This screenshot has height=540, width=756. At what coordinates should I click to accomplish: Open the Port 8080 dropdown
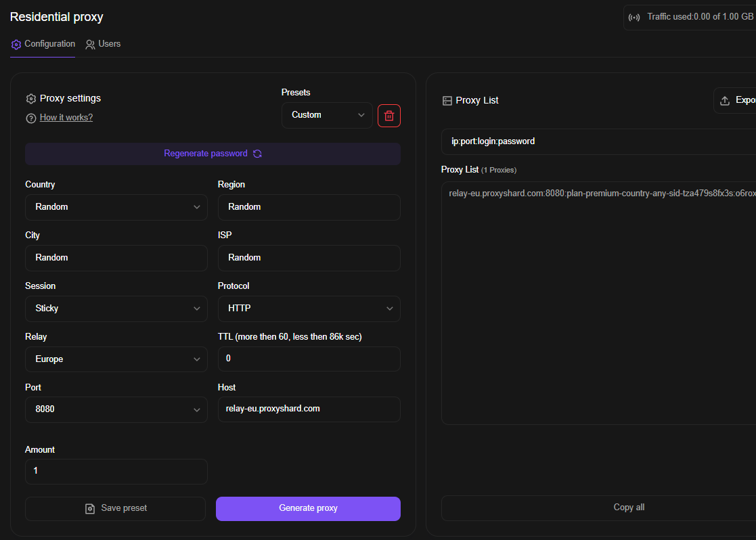116,410
